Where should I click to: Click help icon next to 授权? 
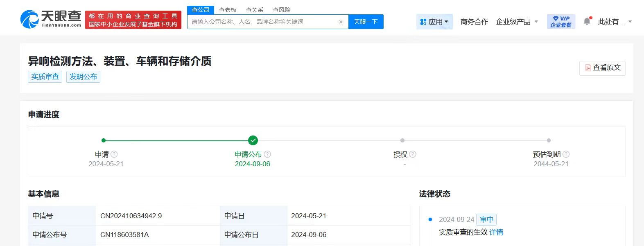(413, 154)
